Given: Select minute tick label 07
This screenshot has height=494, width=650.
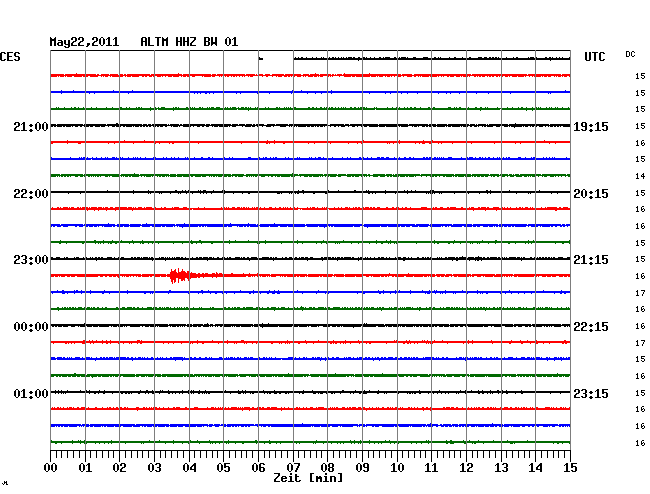Looking at the screenshot, I should click(293, 468).
